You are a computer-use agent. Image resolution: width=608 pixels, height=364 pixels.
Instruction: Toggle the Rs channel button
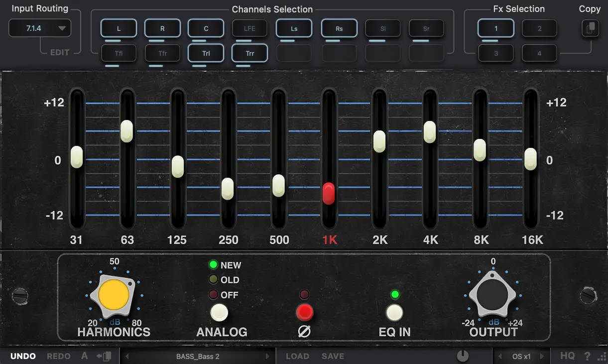pyautogui.click(x=339, y=28)
